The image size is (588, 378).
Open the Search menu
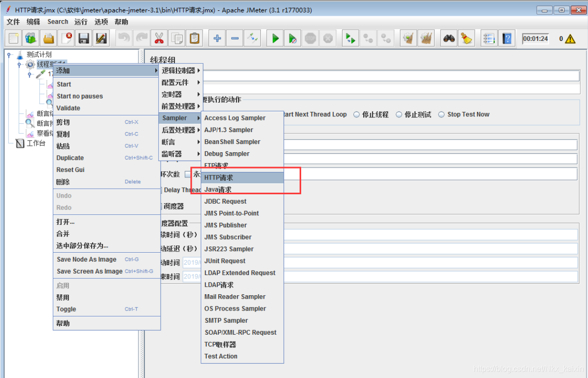click(x=58, y=22)
